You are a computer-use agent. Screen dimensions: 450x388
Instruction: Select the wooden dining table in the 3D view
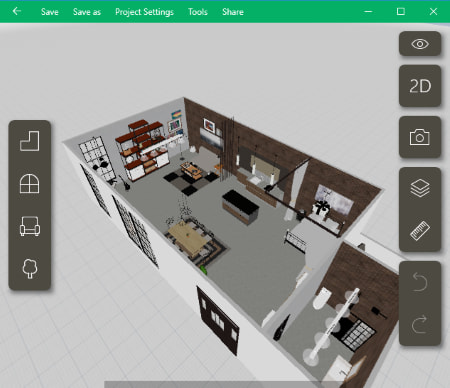[x=188, y=237]
